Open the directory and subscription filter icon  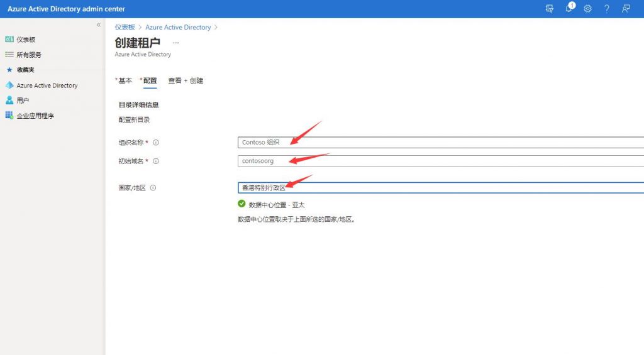coord(550,9)
